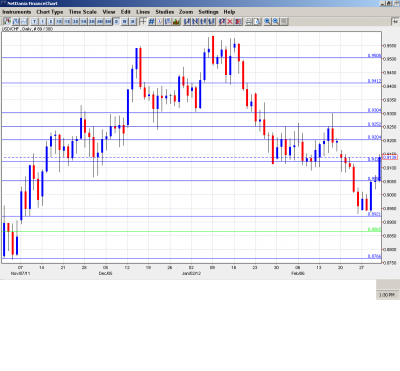Click the print chart icon
The width and height of the screenshot is (400, 371).
tap(249, 22)
